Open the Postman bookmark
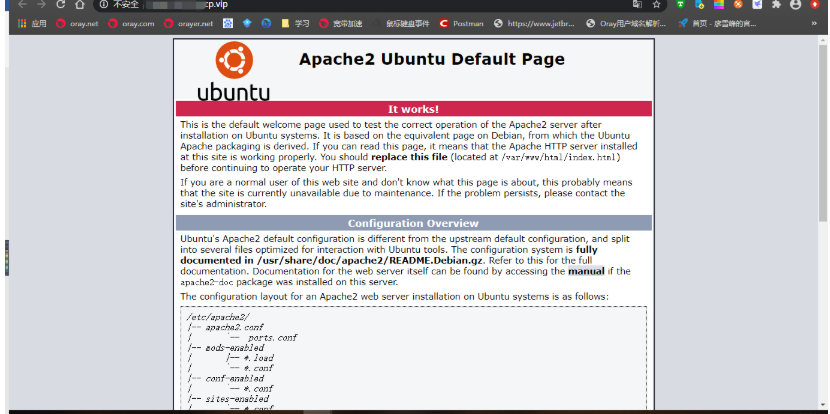 [x=461, y=23]
